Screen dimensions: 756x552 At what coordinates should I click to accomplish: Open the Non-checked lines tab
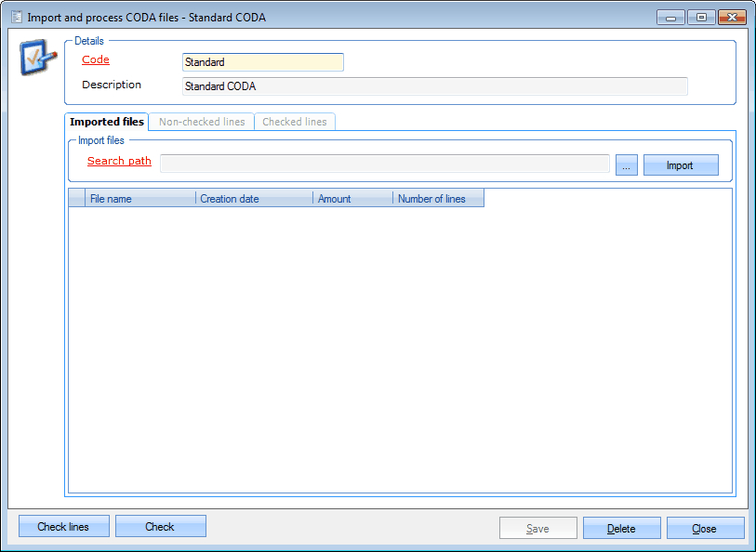pyautogui.click(x=202, y=122)
